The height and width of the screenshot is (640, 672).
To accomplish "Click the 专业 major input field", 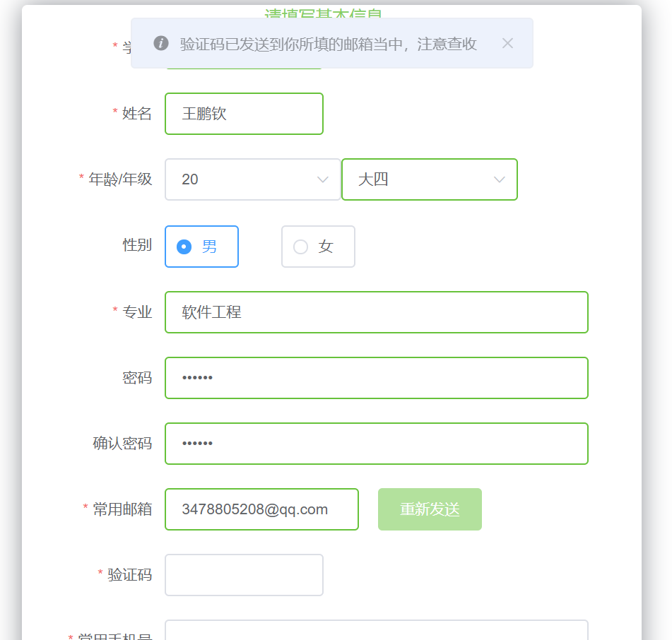I will [376, 312].
